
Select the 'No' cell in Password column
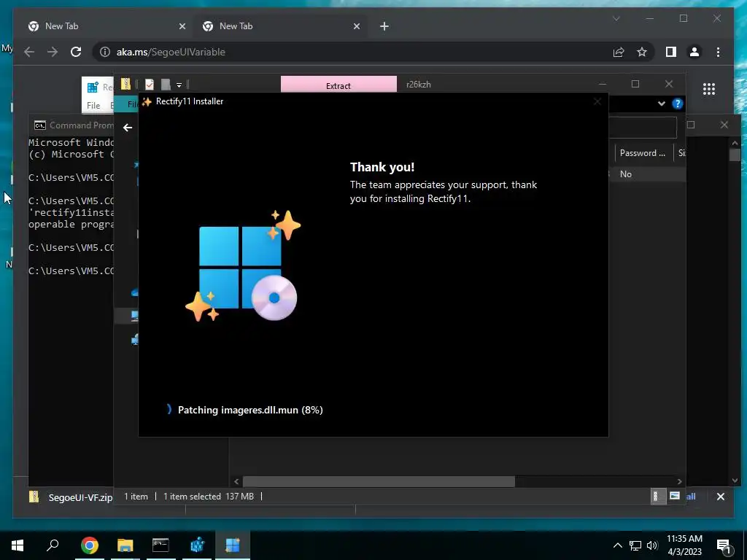(x=625, y=174)
